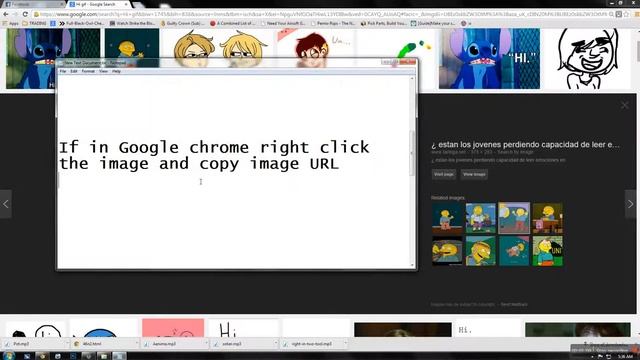640x360 pixels.
Task: Select the Stitch "HI." image result
Action: (x=489, y=58)
